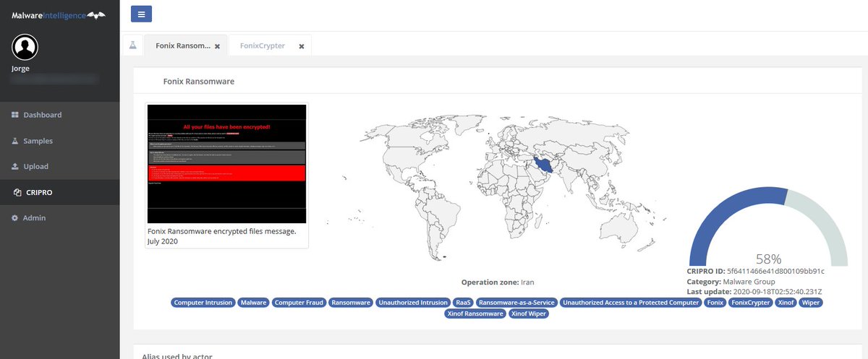Click the RaaS tag
Screen dimensions: 868x359
tap(464, 303)
